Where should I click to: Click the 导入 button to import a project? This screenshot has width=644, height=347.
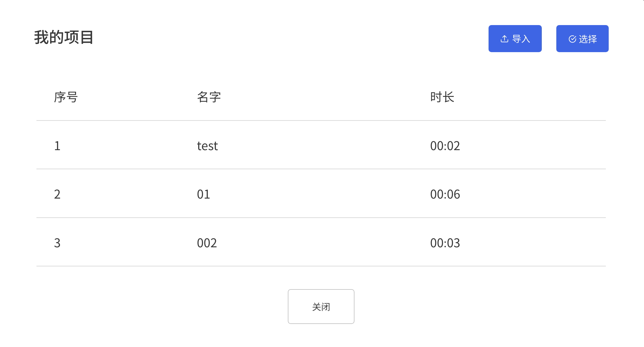515,38
